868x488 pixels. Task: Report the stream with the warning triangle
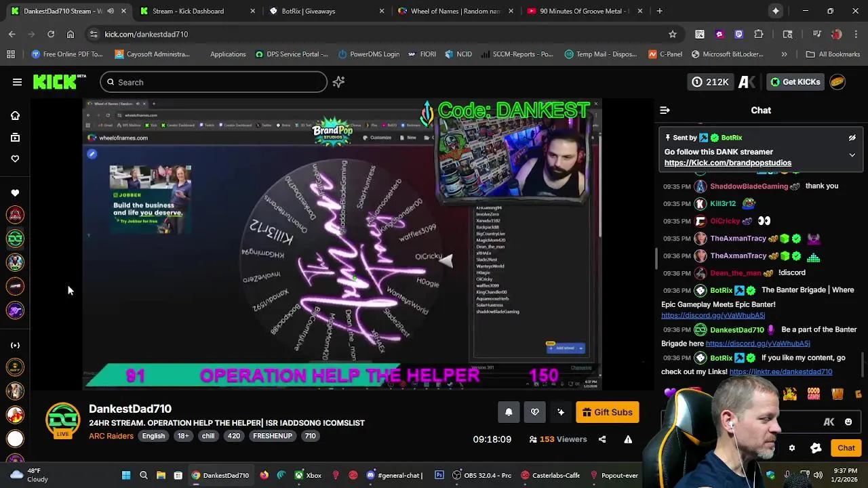click(628, 439)
